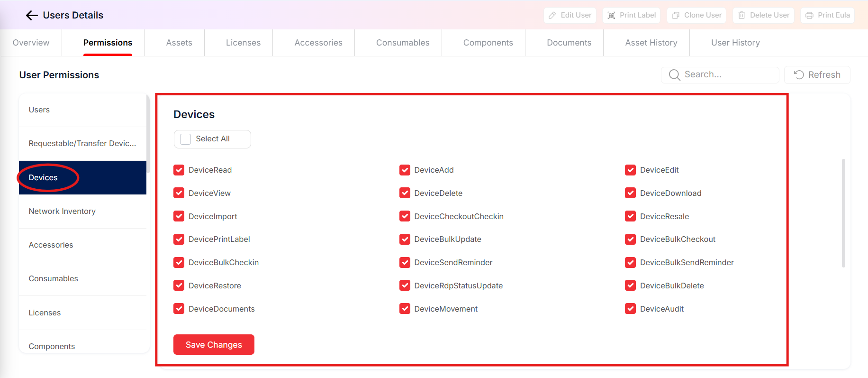Click the Print Eula button
Screen dimensions: 868x378
click(828, 15)
